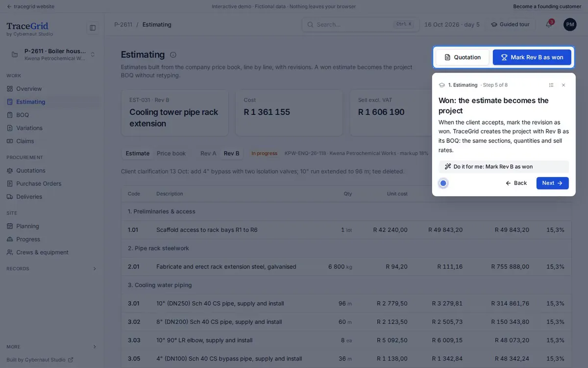Open the tour step list icon
Screen dimensions: 588x368
pos(551,85)
